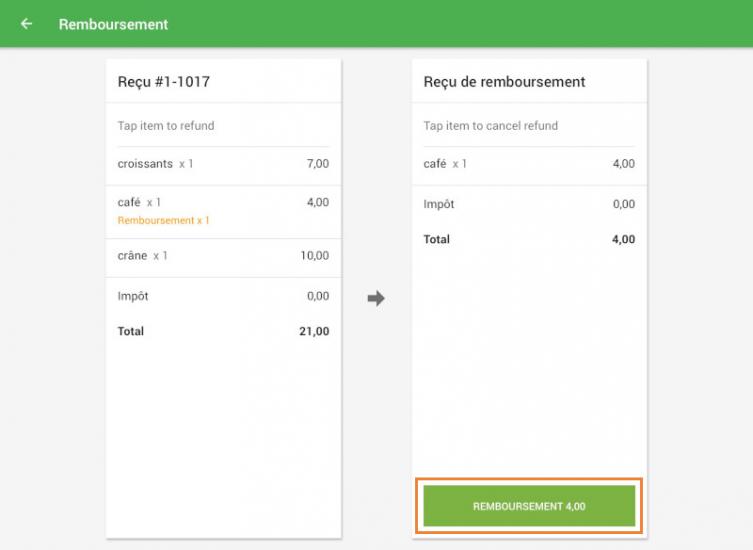This screenshot has height=550, width=753.
Task: Click the Remboursement page title
Action: coord(113,24)
